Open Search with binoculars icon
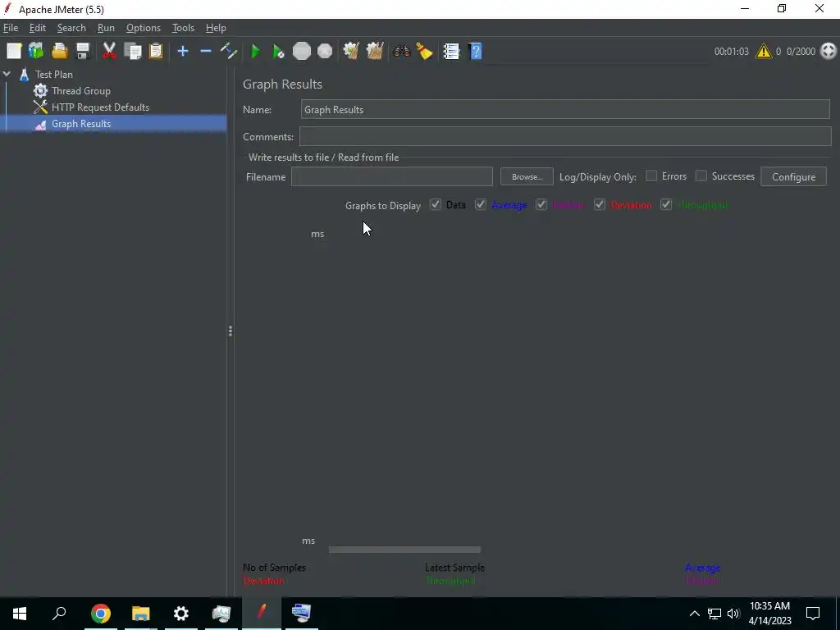This screenshot has height=630, width=840. [x=401, y=52]
